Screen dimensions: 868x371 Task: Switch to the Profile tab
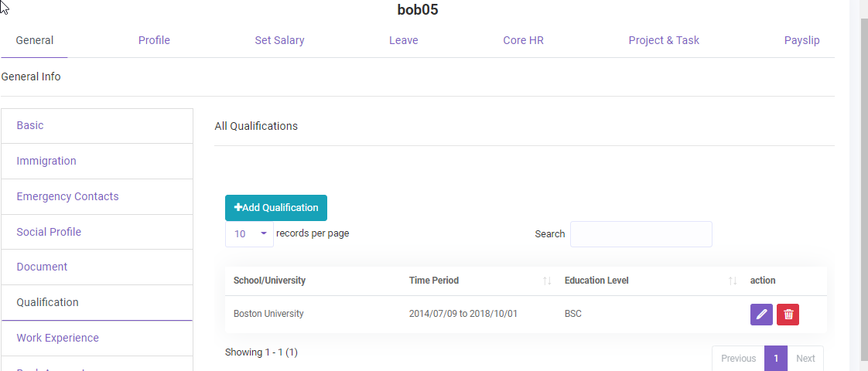[x=154, y=40]
